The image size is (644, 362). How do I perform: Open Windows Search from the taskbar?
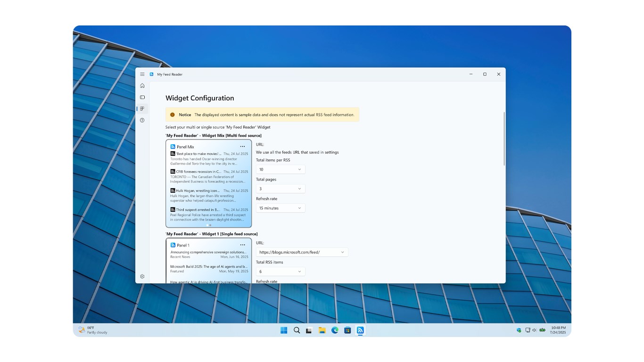tap(297, 330)
